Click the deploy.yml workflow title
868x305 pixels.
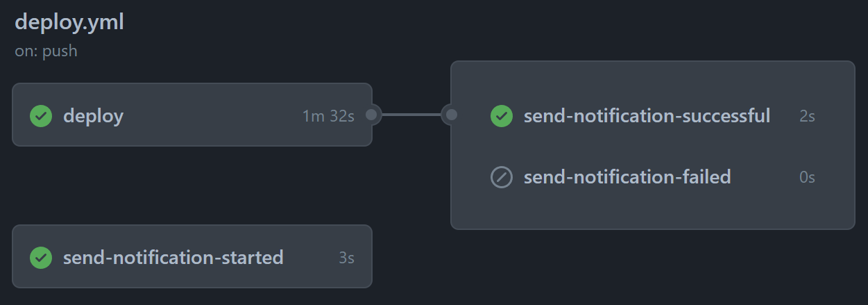69,22
